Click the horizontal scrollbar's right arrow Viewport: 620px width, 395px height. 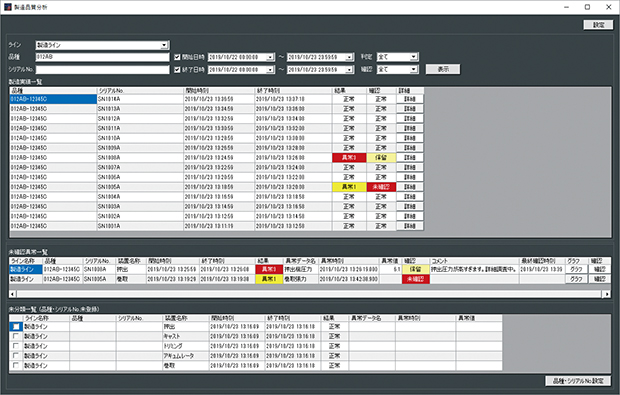[x=607, y=294]
